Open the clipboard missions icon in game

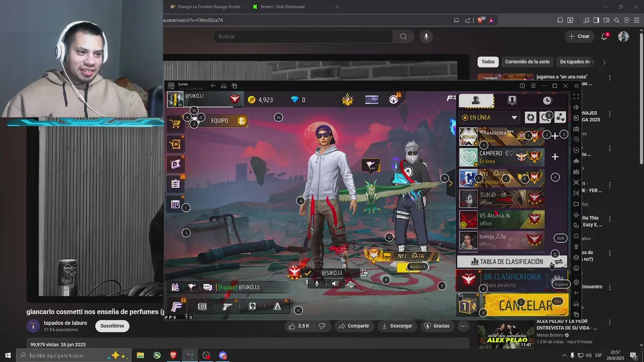[x=175, y=184]
